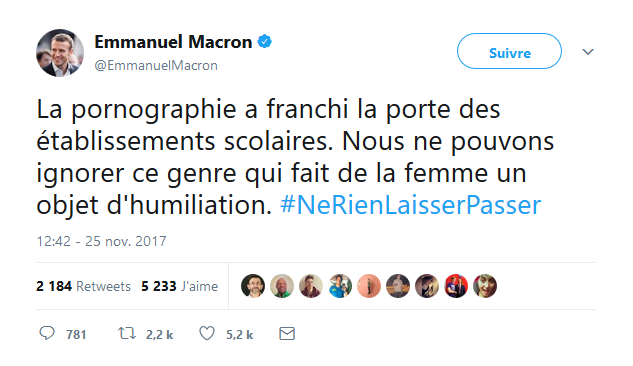Select the last liker avatar in the row
Image resolution: width=633 pixels, height=366 pixels.
(485, 286)
